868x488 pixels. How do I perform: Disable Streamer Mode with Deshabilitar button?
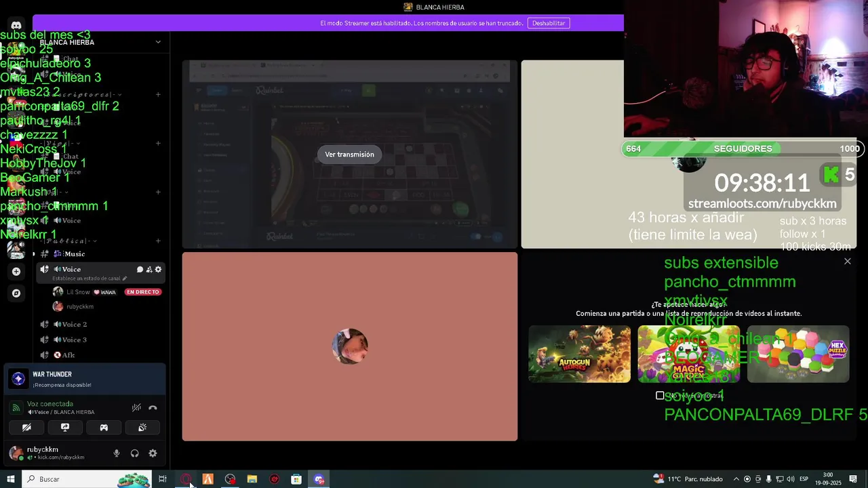(x=549, y=23)
